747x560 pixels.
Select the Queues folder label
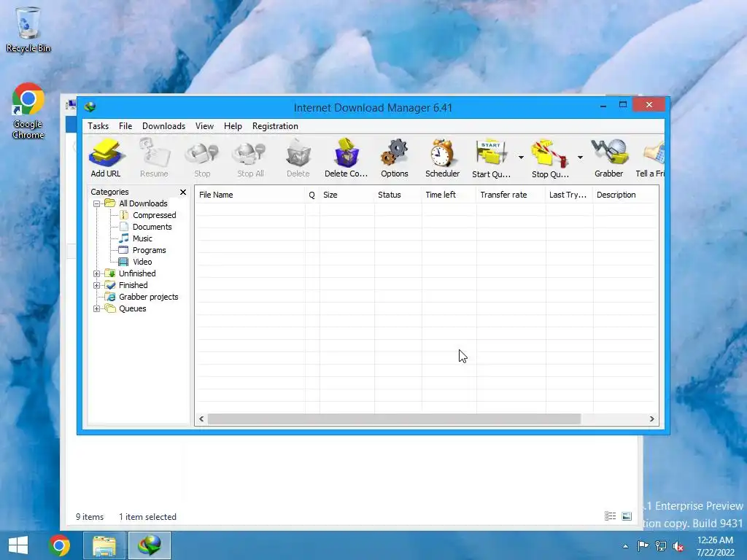point(133,308)
